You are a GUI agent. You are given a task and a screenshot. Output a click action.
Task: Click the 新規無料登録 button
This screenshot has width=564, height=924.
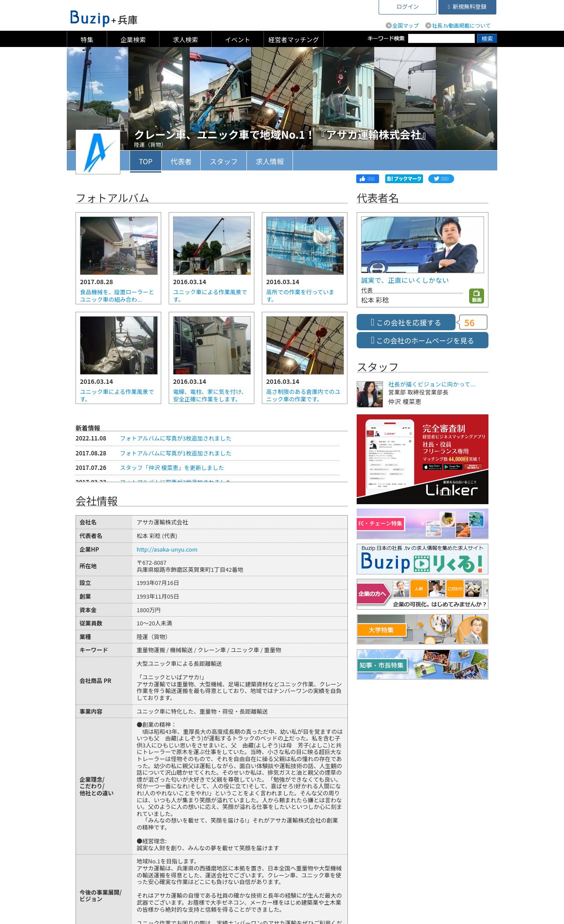click(467, 7)
